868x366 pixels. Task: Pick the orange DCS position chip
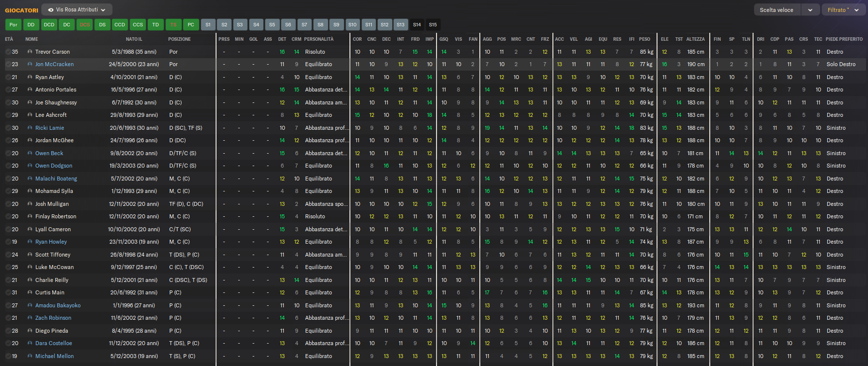pyautogui.click(x=85, y=25)
